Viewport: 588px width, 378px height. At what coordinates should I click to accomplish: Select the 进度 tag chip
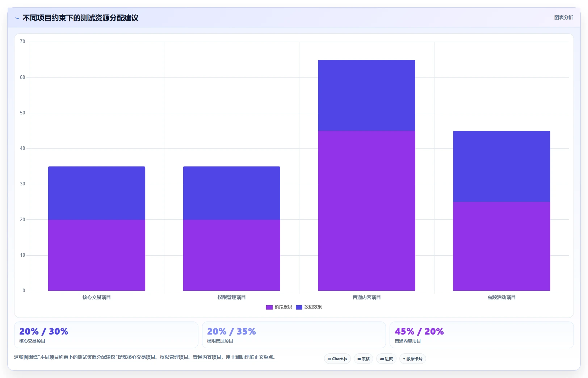pos(386,359)
